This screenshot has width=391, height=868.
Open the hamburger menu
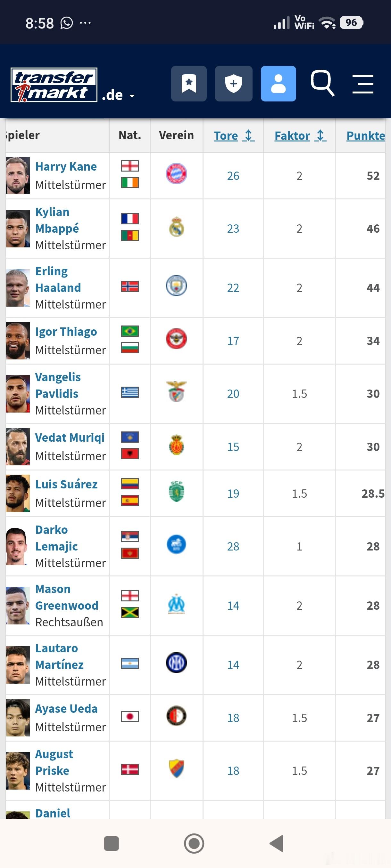363,84
